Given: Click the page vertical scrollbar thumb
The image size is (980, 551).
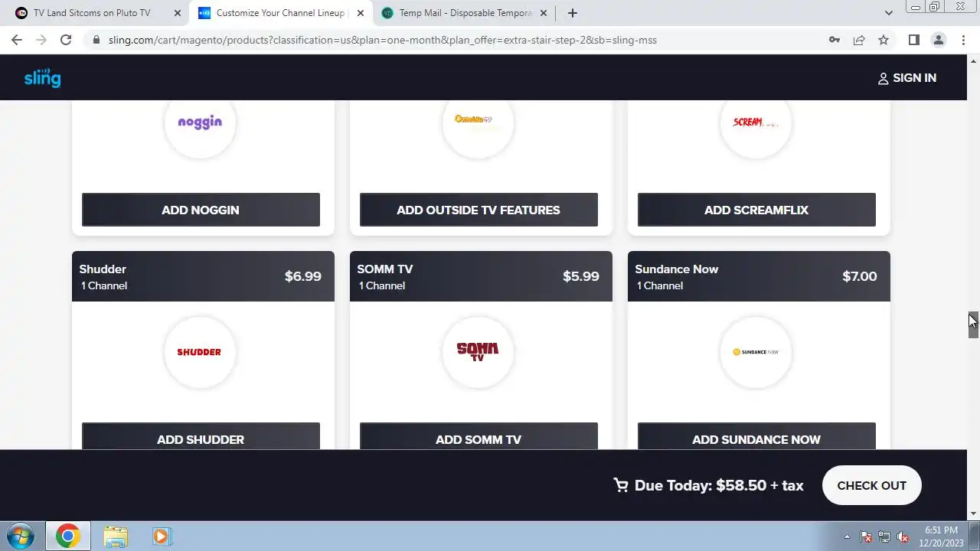Looking at the screenshot, I should (x=973, y=324).
